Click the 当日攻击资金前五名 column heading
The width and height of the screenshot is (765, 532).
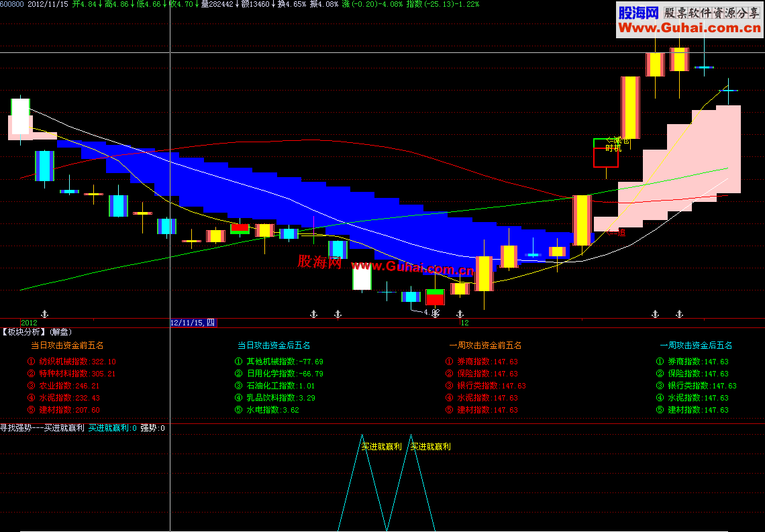[x=67, y=345]
